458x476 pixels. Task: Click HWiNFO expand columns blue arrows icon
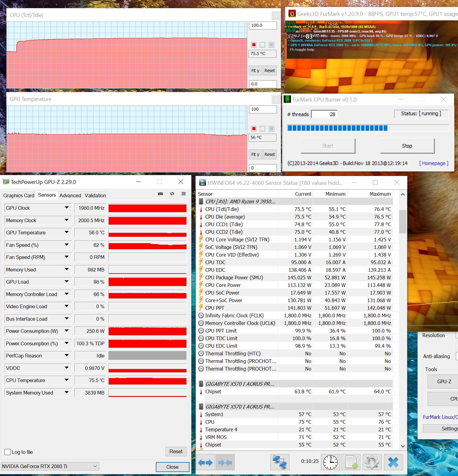click(x=205, y=462)
